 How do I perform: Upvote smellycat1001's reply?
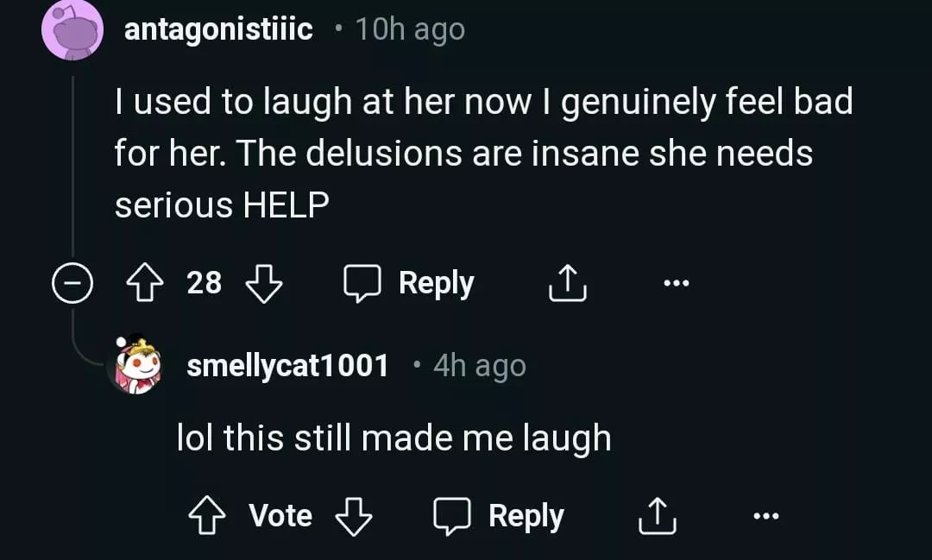pos(206,516)
